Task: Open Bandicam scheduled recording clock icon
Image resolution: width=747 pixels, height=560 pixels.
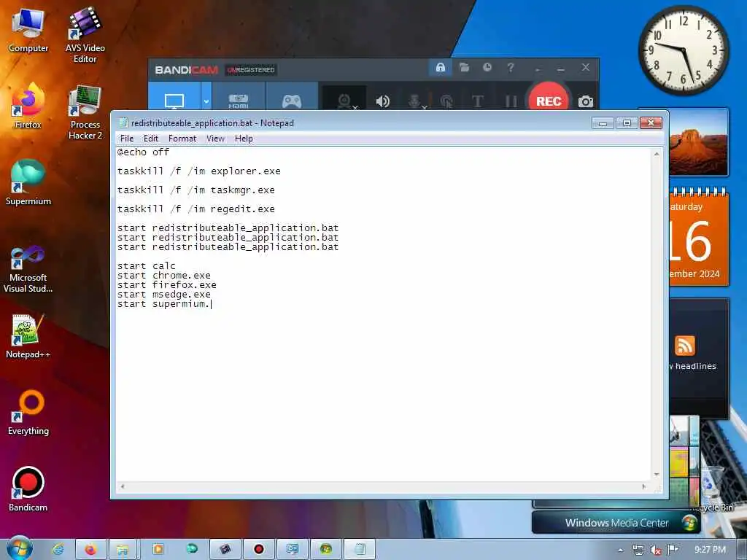Action: [487, 68]
